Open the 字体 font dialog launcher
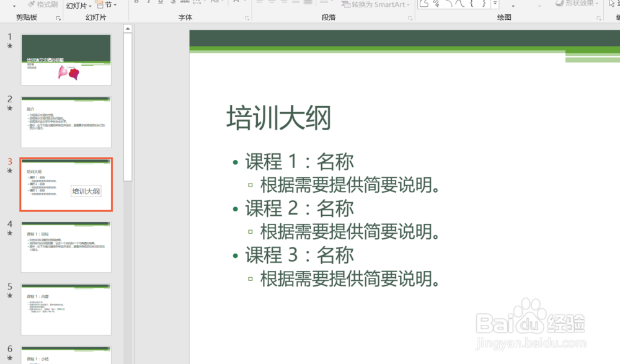Viewport: 620px width, 364px height. click(247, 18)
